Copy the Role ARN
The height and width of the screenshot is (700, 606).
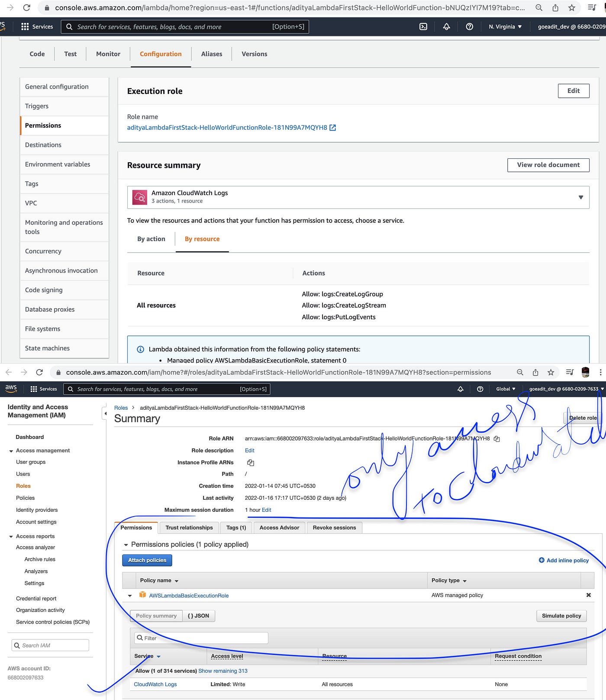(x=497, y=439)
